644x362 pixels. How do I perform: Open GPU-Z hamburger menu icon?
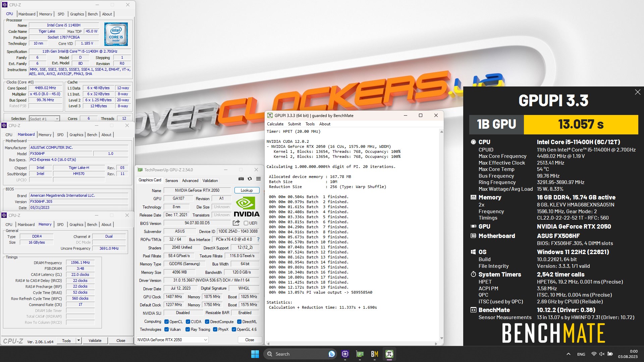(x=258, y=179)
